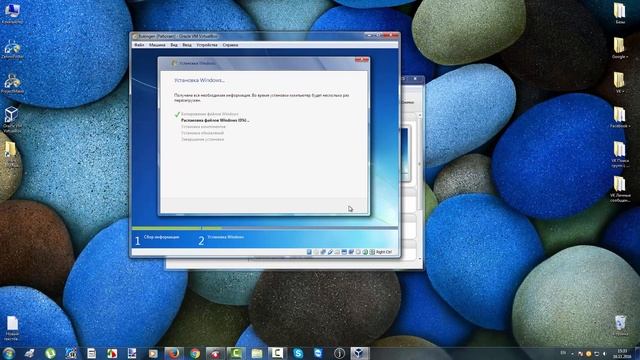Open the Справка menu
The width and height of the screenshot is (640, 360).
[230, 45]
